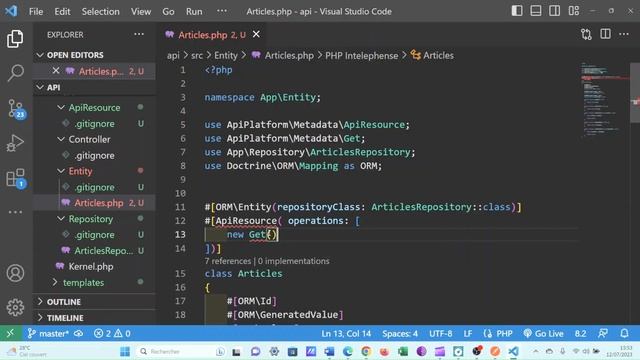Open the Explorer panel's more actions ellipsis
640x360 pixels.
click(139, 34)
